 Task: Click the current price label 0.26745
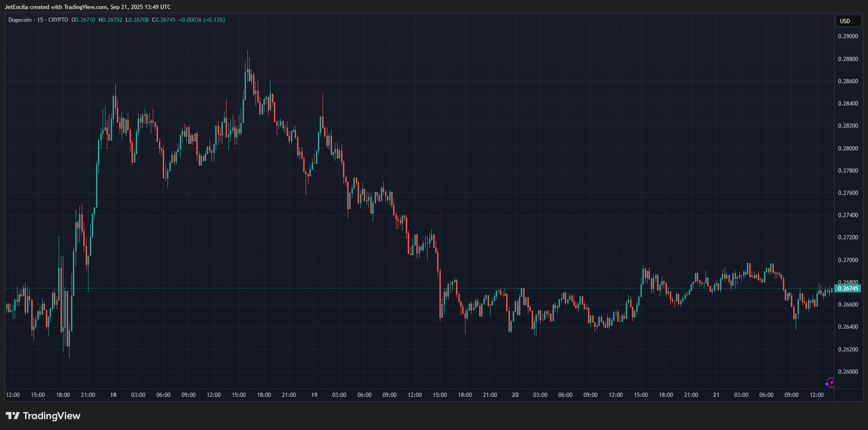tap(847, 289)
